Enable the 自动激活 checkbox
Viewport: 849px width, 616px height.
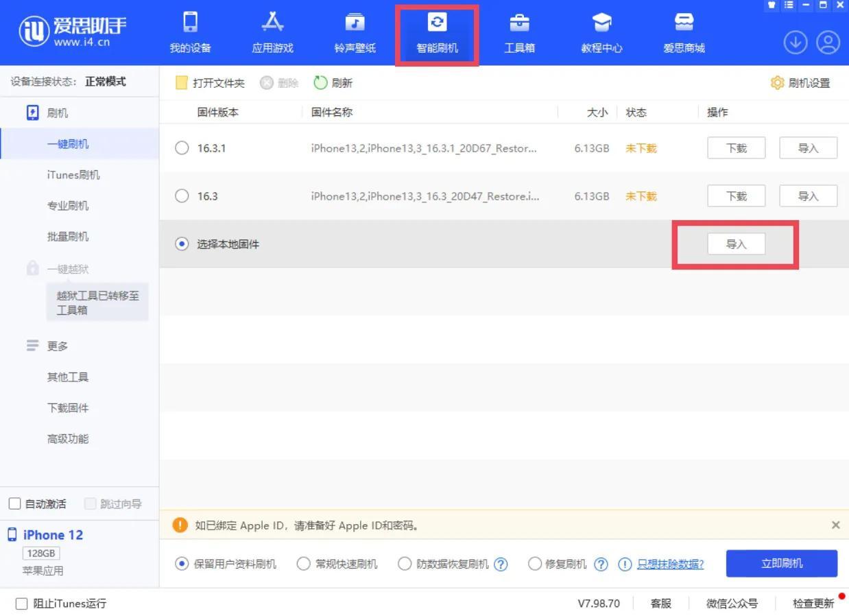(x=14, y=503)
